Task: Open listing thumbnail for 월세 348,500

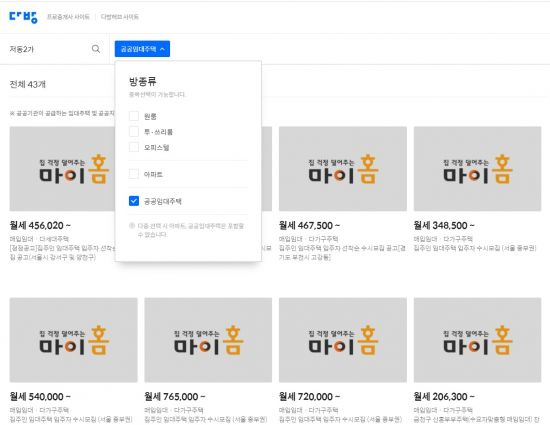Action: 477,169
